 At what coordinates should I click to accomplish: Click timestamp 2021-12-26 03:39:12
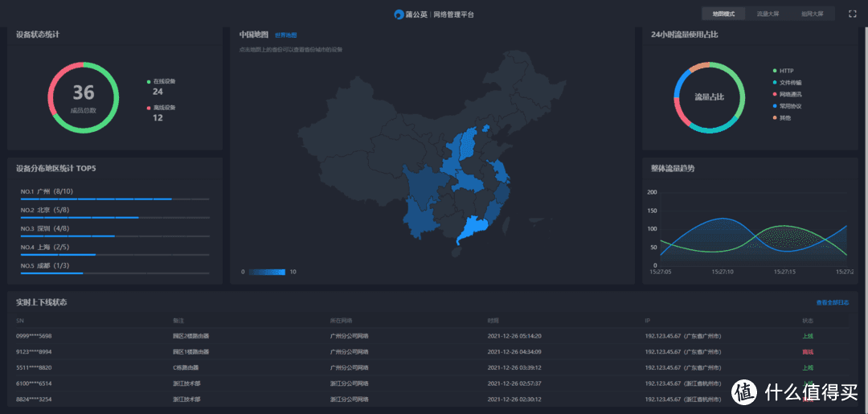pos(514,367)
